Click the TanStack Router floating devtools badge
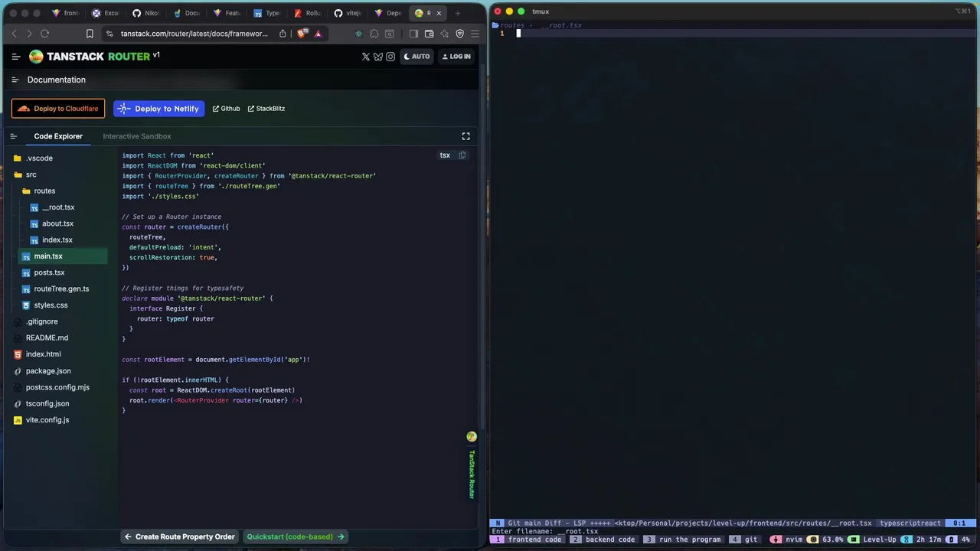The image size is (980, 551). point(472,465)
